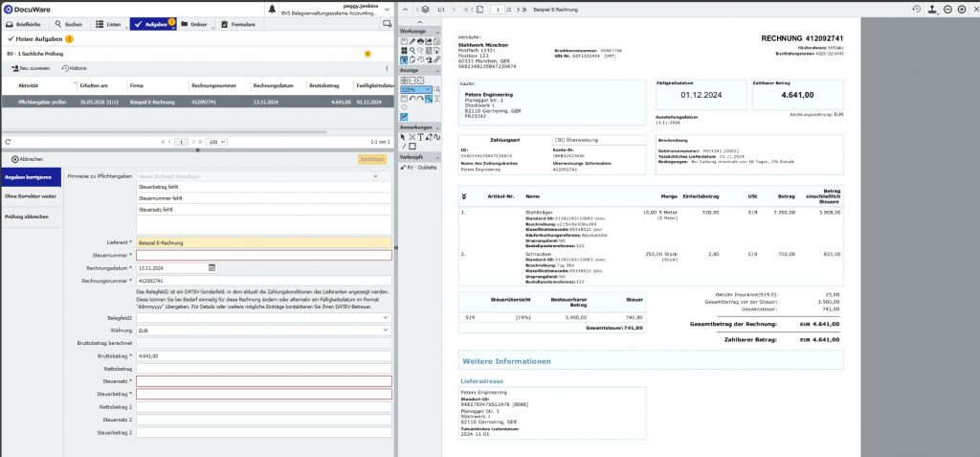Viewport: 980px width, 457px height.
Task: Open the Formulare tab
Action: click(x=238, y=24)
